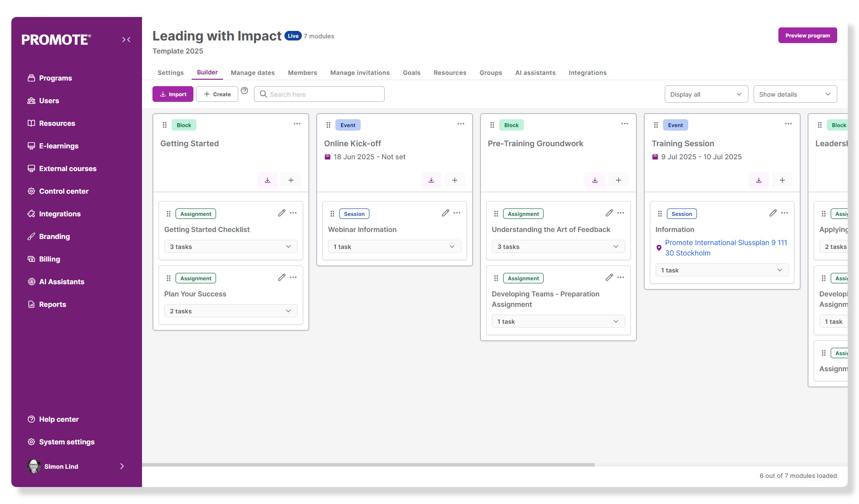
Task: Click the horizontal scrollbar below the modules
Action: click(369, 465)
